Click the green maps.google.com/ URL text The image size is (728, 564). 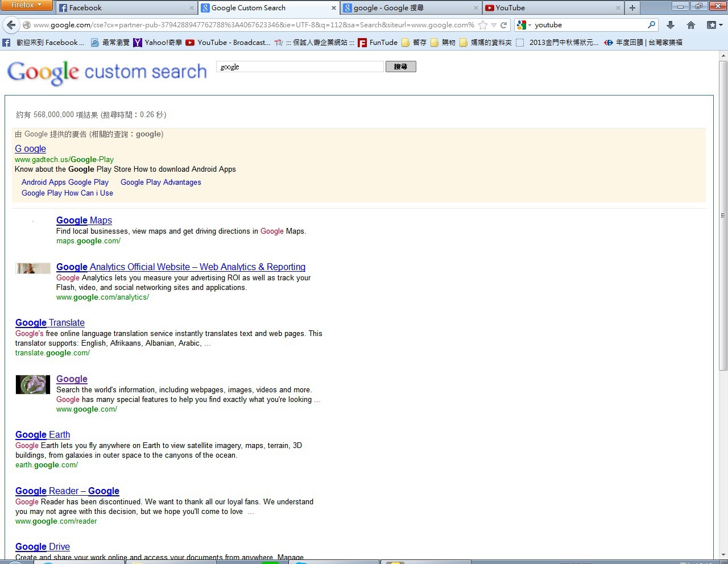(x=88, y=241)
